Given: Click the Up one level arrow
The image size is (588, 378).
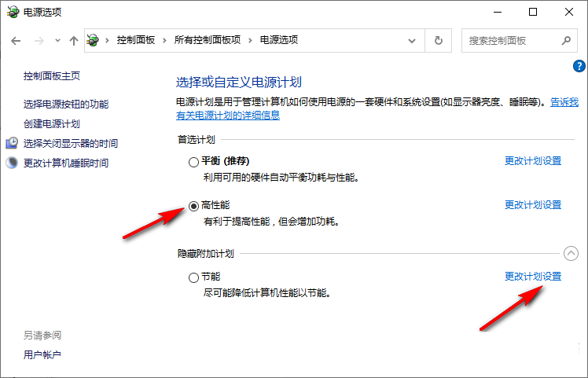Looking at the screenshot, I should (x=74, y=40).
